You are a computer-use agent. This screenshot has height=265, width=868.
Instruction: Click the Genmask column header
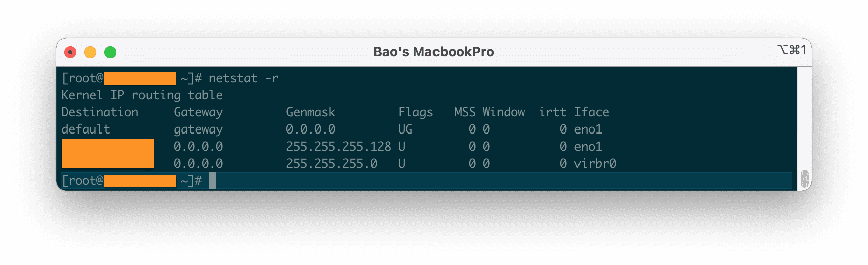(x=311, y=112)
